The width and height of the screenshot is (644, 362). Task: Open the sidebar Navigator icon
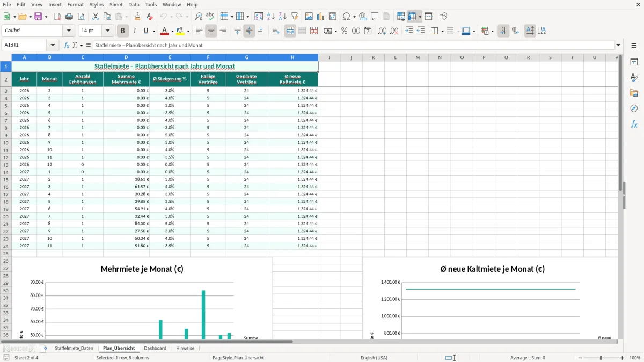[634, 108]
